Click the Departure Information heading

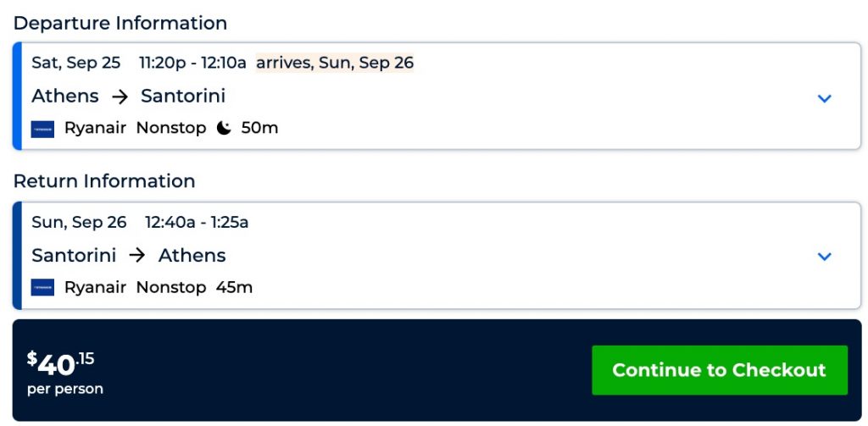pos(120,23)
